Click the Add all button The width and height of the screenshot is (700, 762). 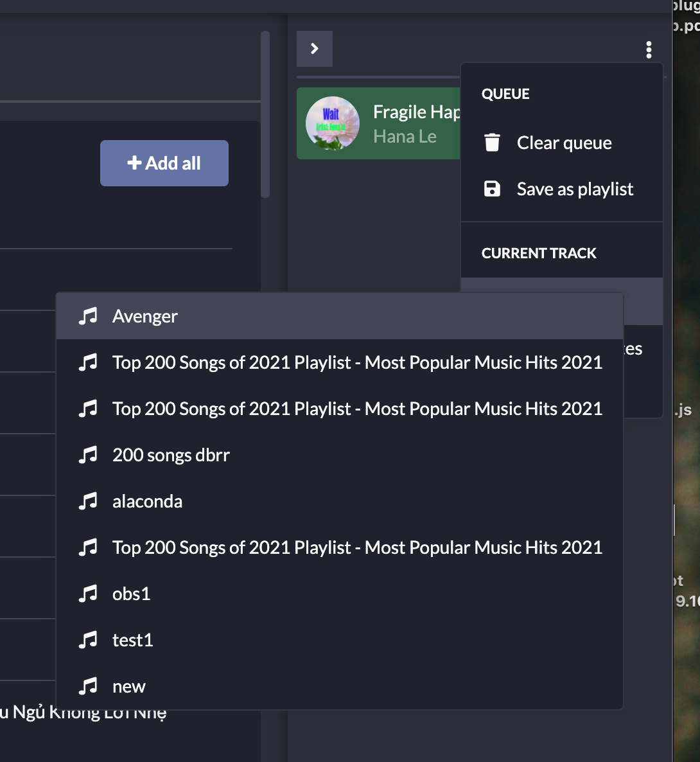click(164, 163)
